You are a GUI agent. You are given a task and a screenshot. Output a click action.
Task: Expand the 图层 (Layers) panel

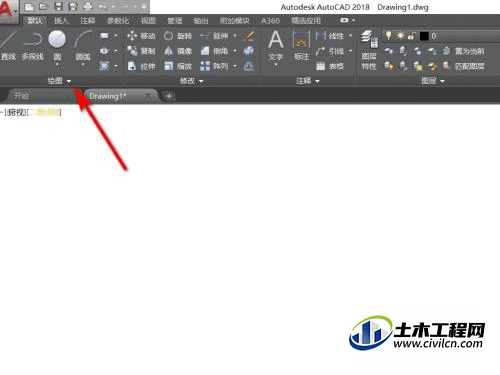coord(433,81)
